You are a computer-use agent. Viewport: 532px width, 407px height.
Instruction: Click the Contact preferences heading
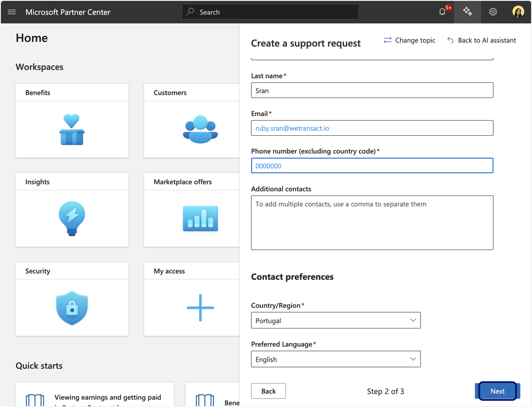click(x=292, y=277)
